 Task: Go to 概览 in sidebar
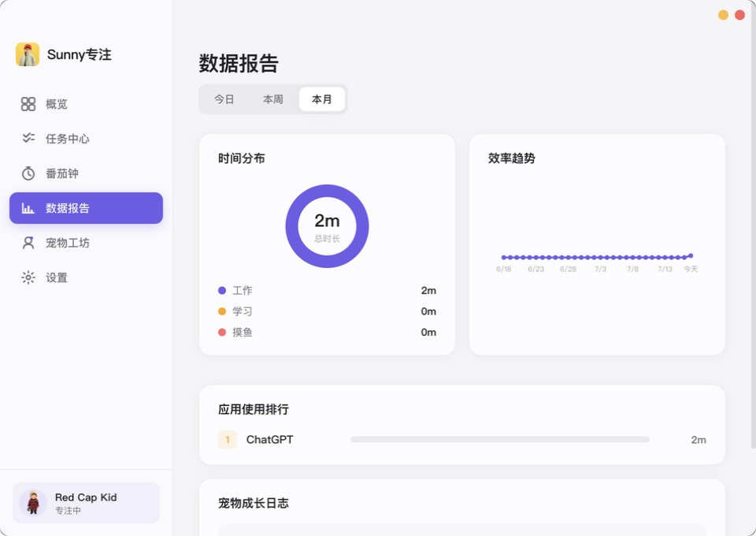coord(87,104)
